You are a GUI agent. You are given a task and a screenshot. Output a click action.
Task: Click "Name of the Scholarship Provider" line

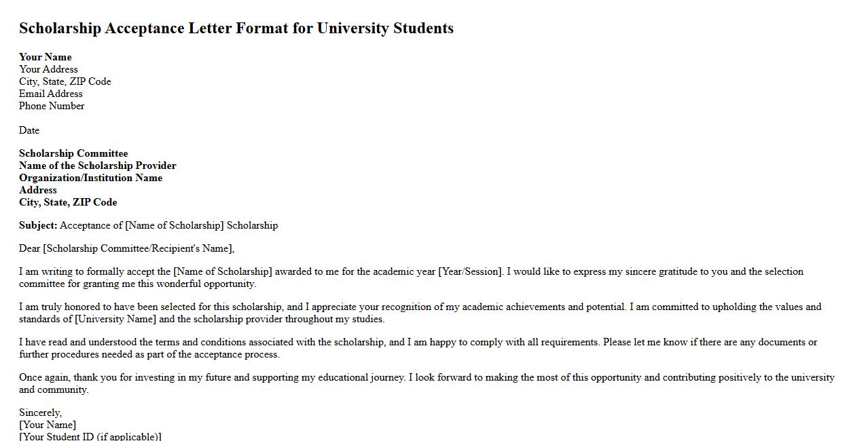(97, 166)
